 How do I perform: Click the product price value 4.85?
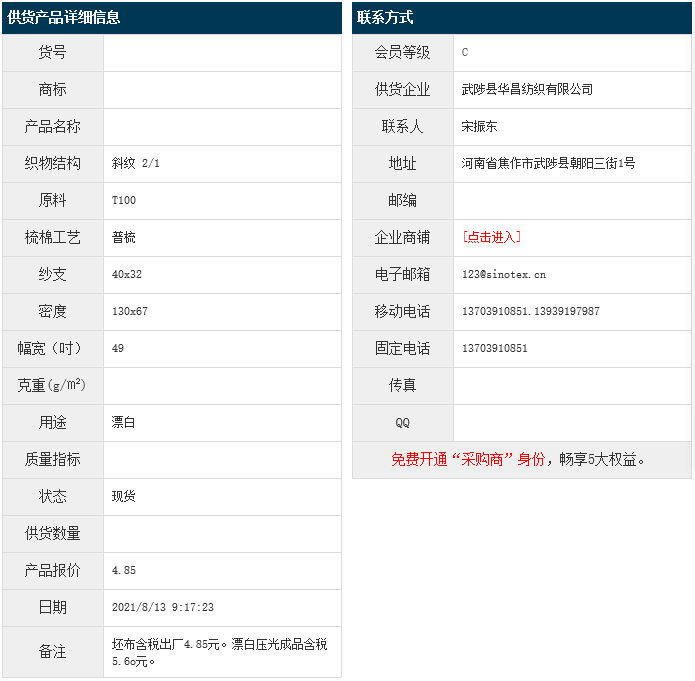click(x=124, y=570)
